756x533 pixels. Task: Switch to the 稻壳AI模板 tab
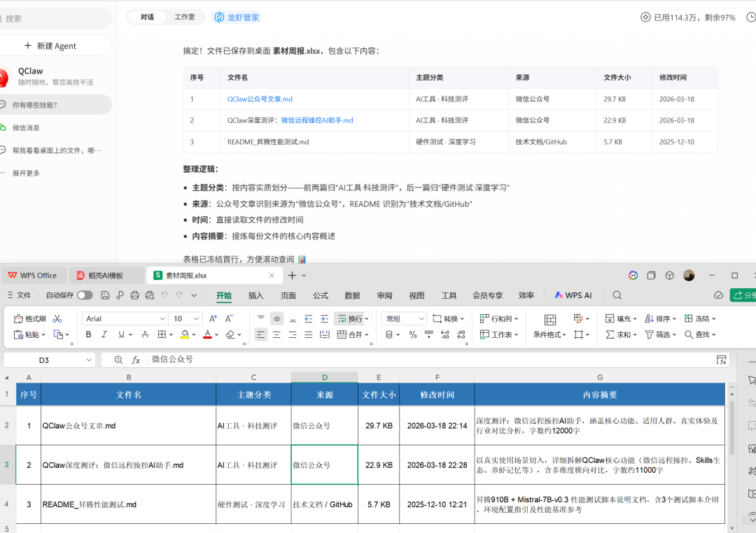click(x=106, y=275)
